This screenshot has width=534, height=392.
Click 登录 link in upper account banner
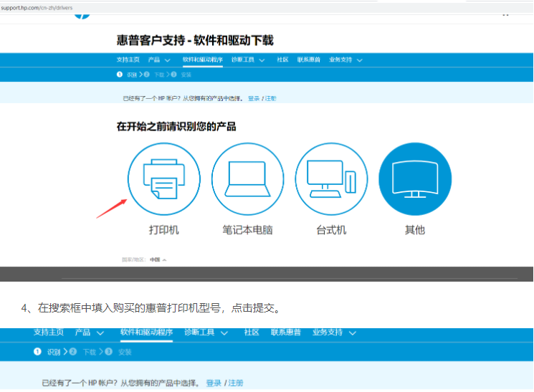[x=254, y=98]
